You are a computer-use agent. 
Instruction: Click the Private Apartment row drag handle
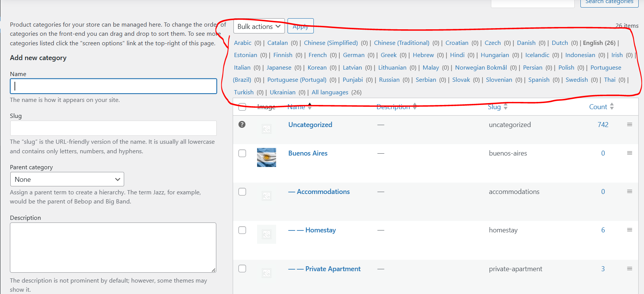point(630,269)
